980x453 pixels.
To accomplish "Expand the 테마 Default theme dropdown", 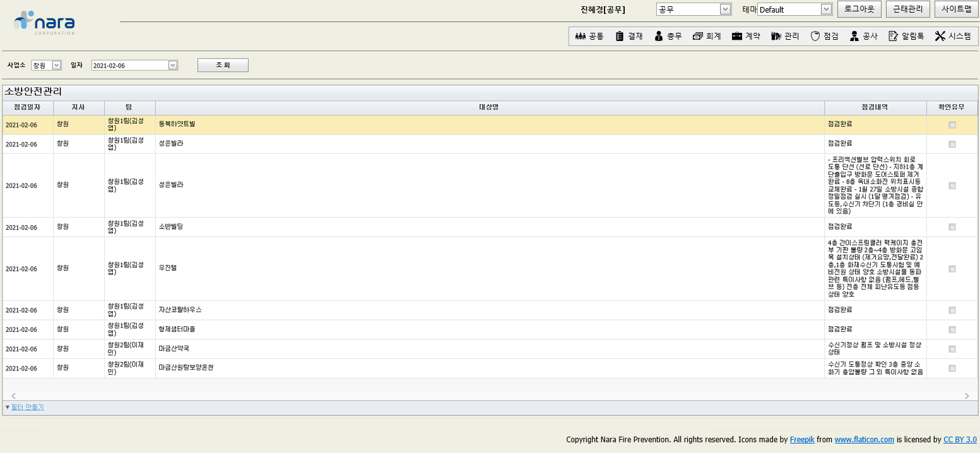I will click(x=826, y=9).
